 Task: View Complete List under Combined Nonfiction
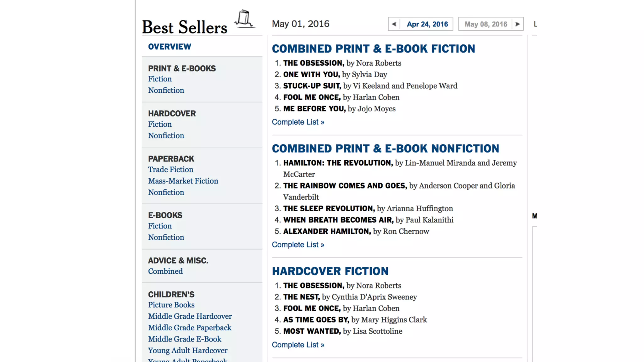(x=298, y=244)
